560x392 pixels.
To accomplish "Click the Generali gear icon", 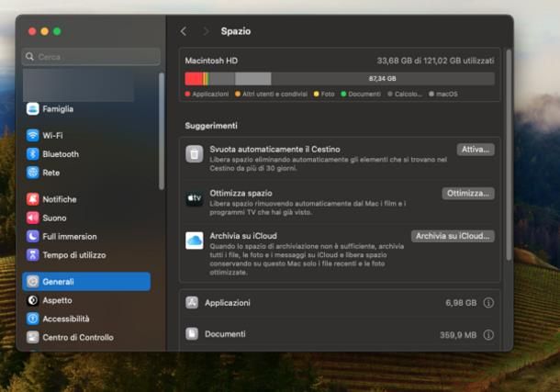I will click(32, 282).
